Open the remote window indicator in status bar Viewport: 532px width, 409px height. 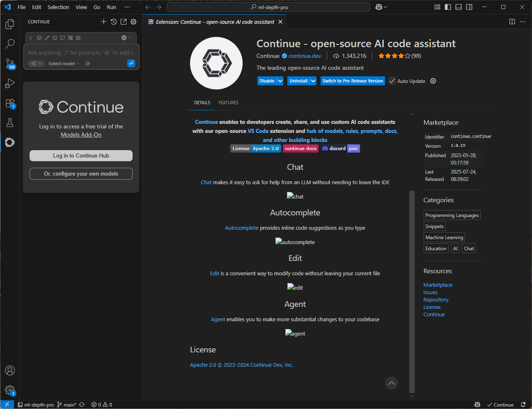tap(7, 404)
